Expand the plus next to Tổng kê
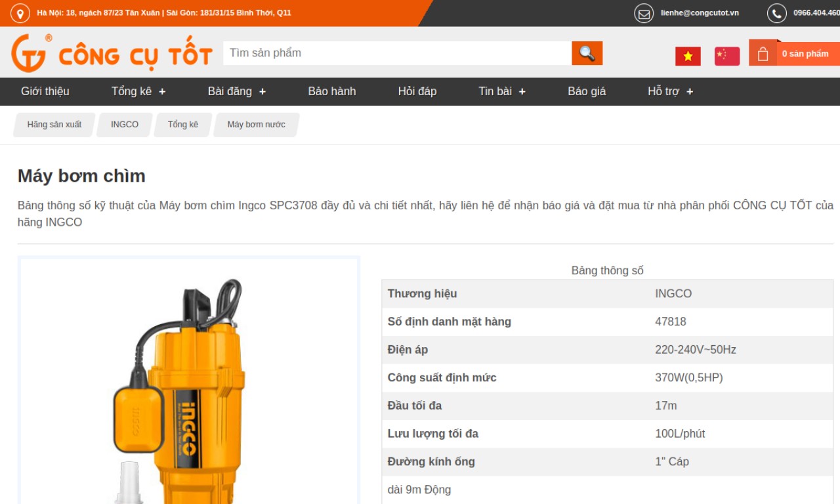 [162, 92]
